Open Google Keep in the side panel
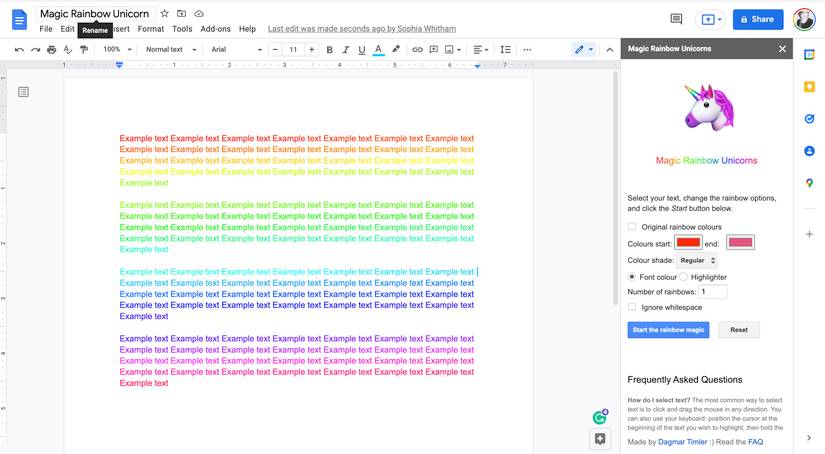The width and height of the screenshot is (825, 454). 809,86
